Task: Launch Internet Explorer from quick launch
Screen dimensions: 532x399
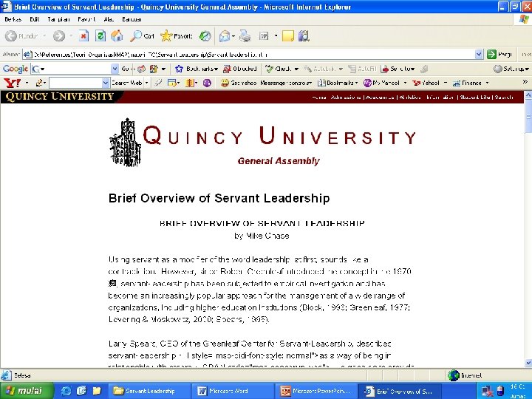Action: tap(66, 391)
